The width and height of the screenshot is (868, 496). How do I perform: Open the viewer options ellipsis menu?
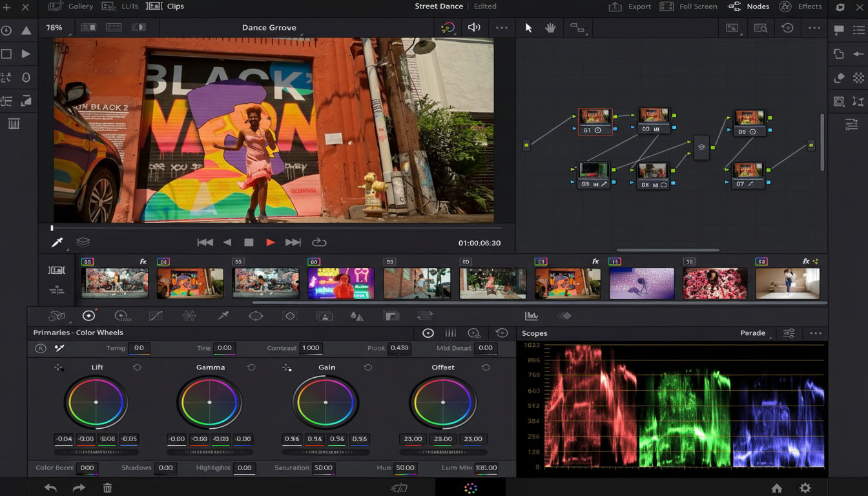click(x=502, y=28)
